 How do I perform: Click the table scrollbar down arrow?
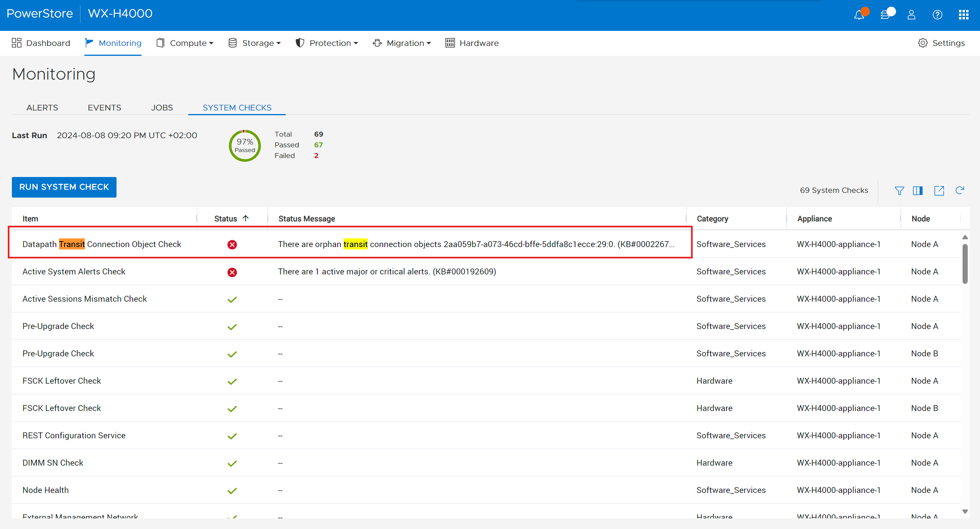(x=965, y=512)
